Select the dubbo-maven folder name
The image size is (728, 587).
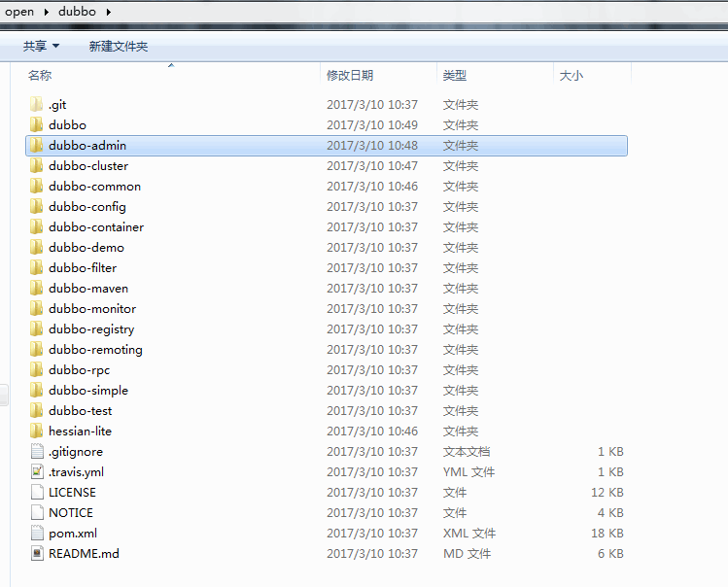(88, 289)
